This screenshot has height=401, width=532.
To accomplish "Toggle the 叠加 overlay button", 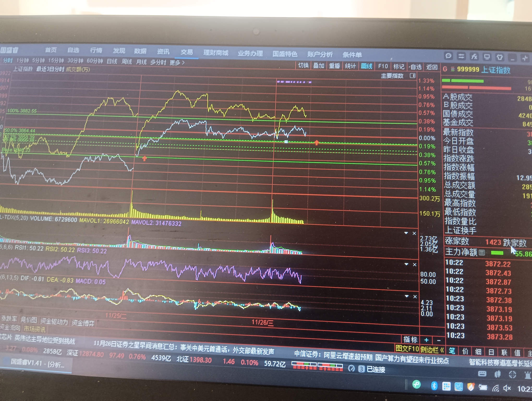I will [x=318, y=66].
